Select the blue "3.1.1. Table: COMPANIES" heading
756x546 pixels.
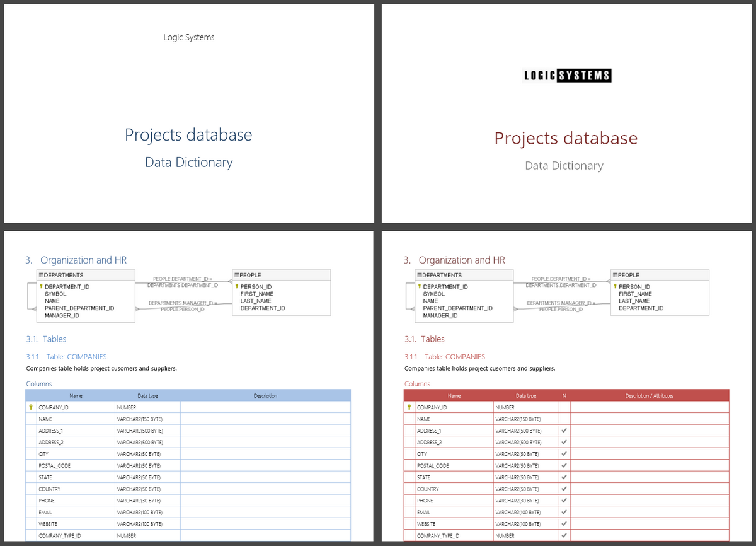66,357
